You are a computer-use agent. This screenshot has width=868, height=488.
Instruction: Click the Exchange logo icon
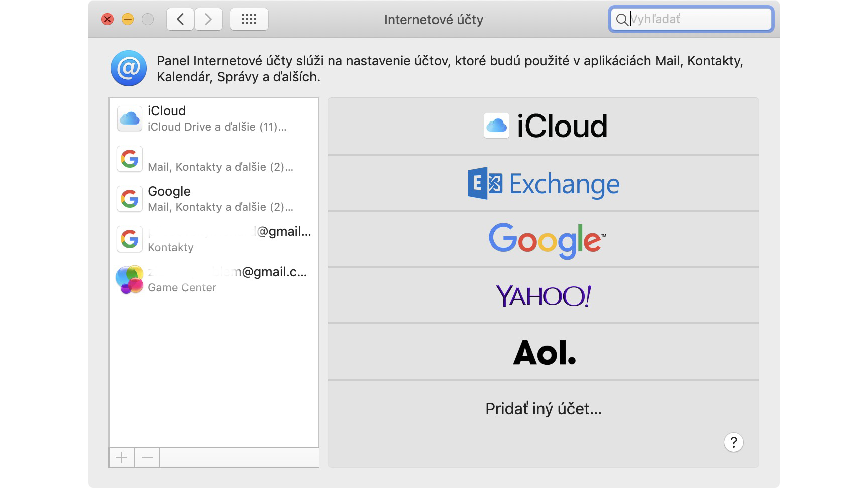pyautogui.click(x=485, y=183)
